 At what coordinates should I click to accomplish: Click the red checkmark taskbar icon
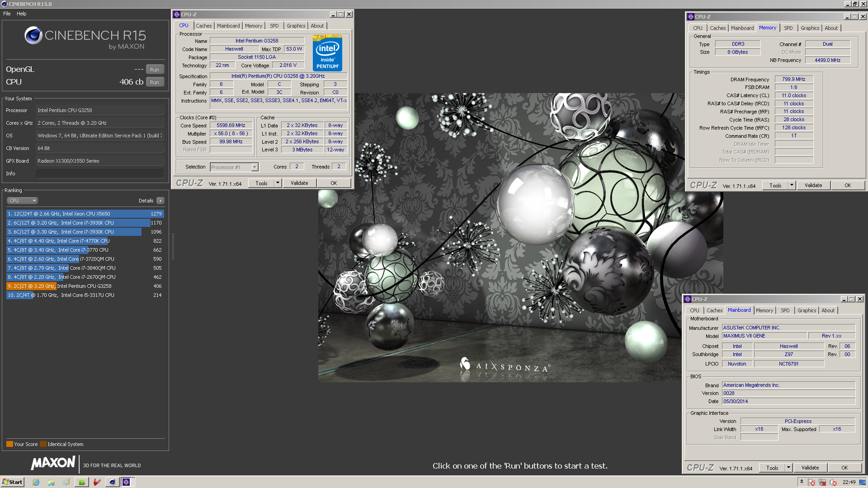coord(97,482)
